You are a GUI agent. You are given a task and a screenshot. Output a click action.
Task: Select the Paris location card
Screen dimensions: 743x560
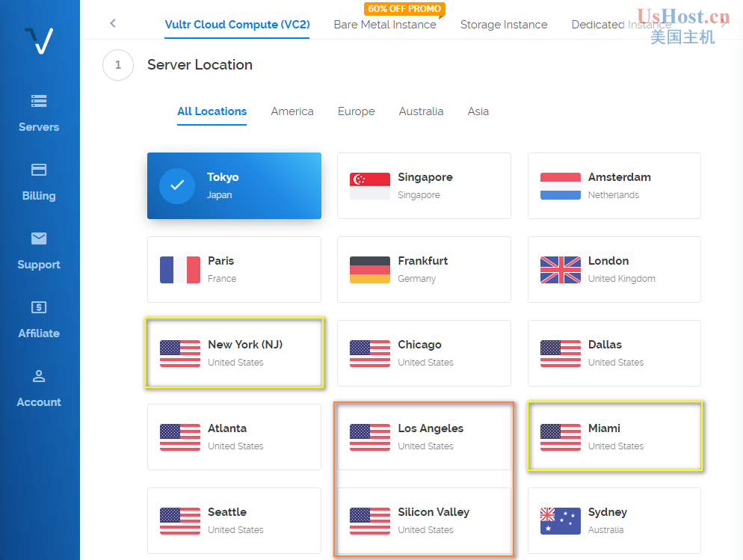(x=234, y=270)
